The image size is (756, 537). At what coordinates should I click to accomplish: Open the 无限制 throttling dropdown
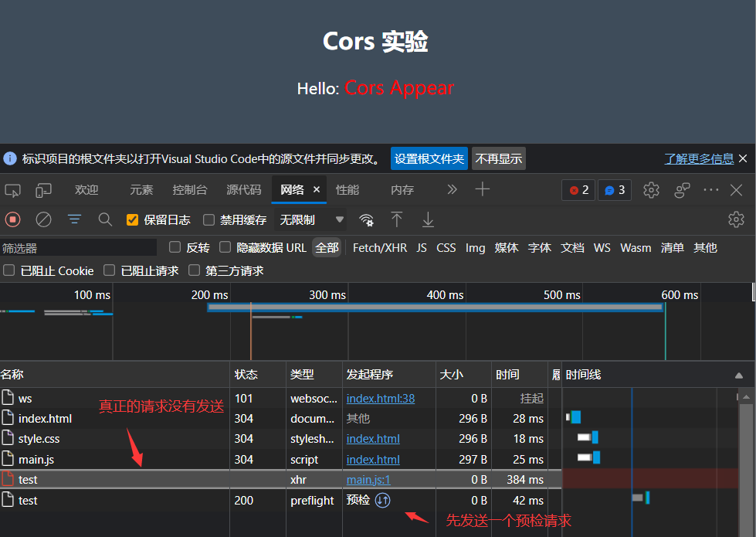[x=311, y=220]
